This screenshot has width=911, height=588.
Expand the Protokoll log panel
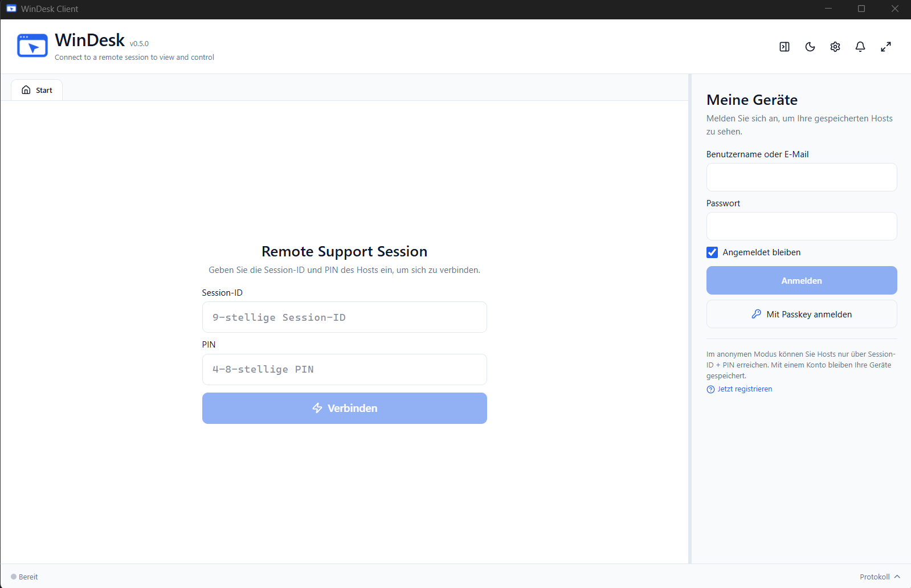click(880, 577)
